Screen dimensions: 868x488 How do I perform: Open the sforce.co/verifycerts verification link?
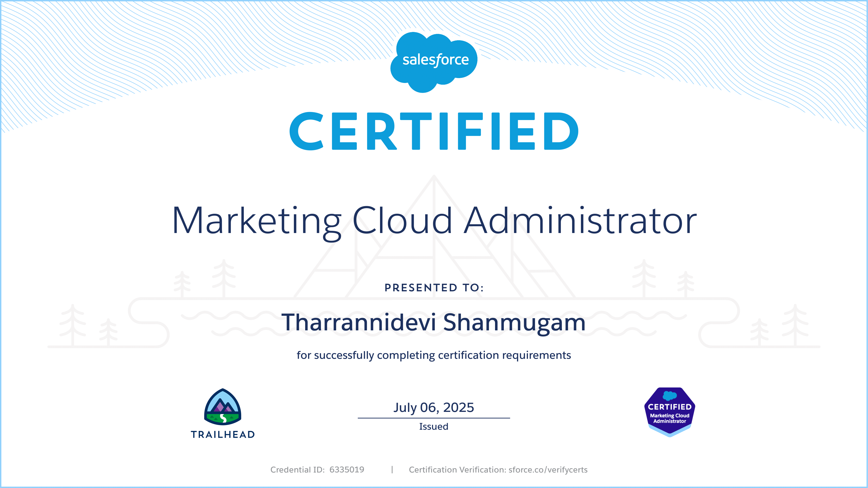click(x=548, y=469)
